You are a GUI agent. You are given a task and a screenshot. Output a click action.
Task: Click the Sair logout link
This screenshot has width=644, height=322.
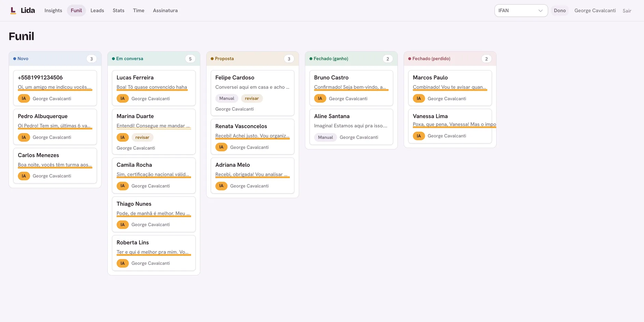coord(627,11)
